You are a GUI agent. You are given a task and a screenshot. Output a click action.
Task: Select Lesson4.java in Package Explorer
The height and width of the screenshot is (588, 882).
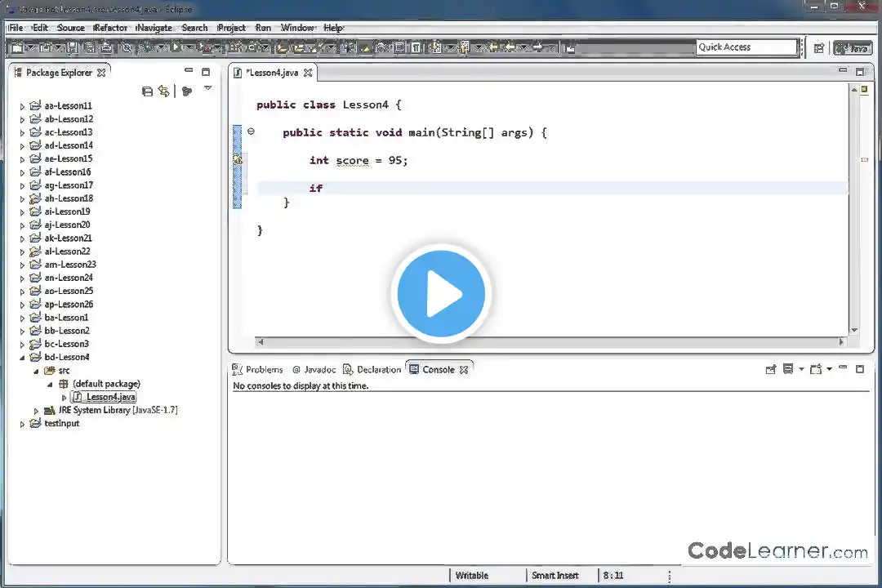click(x=110, y=397)
